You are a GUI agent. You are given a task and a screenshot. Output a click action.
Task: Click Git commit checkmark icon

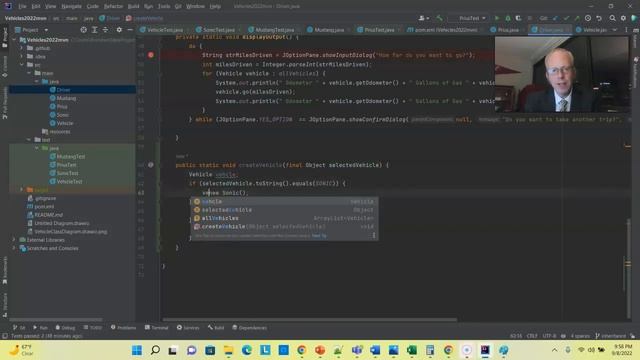point(566,18)
